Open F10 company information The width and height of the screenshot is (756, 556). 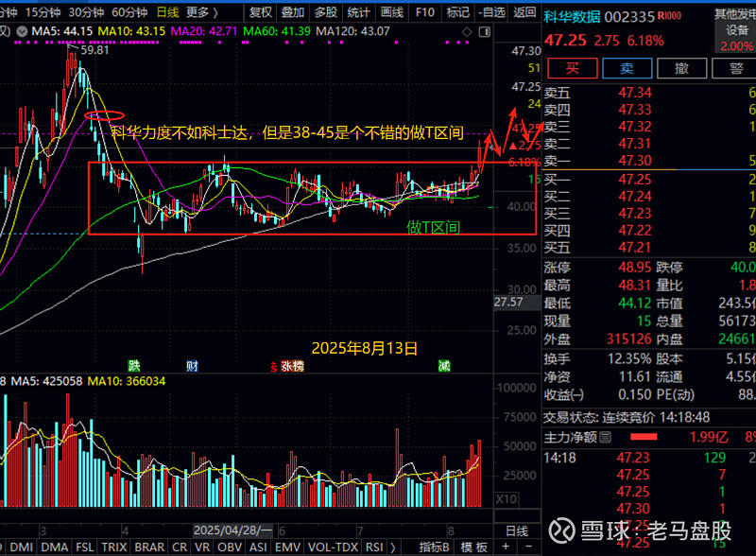pos(424,12)
